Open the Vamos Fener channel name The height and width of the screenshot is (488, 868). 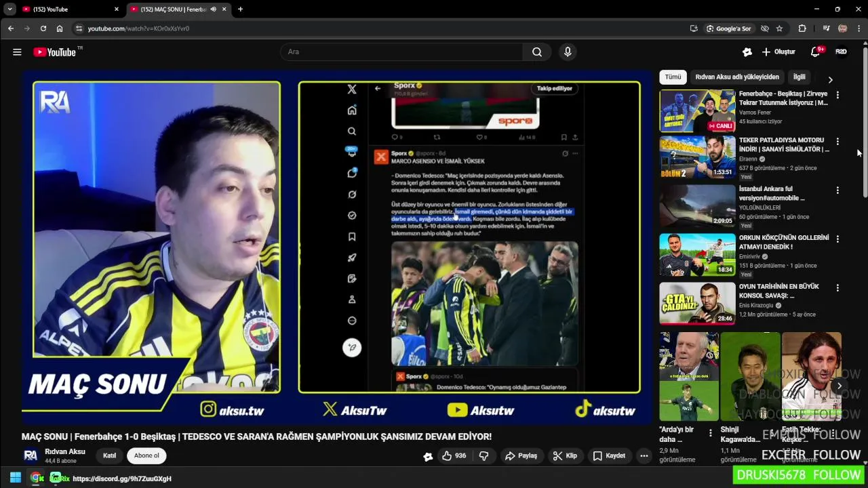(755, 113)
